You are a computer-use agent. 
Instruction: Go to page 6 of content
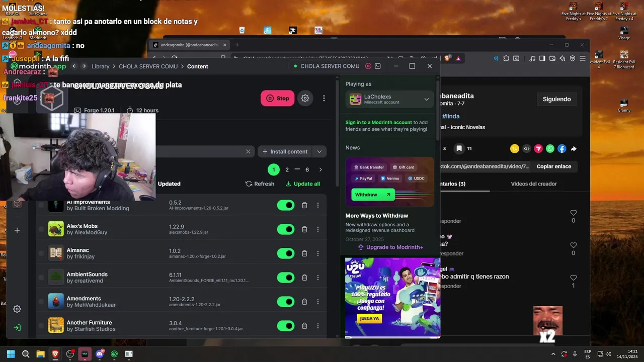click(x=307, y=169)
